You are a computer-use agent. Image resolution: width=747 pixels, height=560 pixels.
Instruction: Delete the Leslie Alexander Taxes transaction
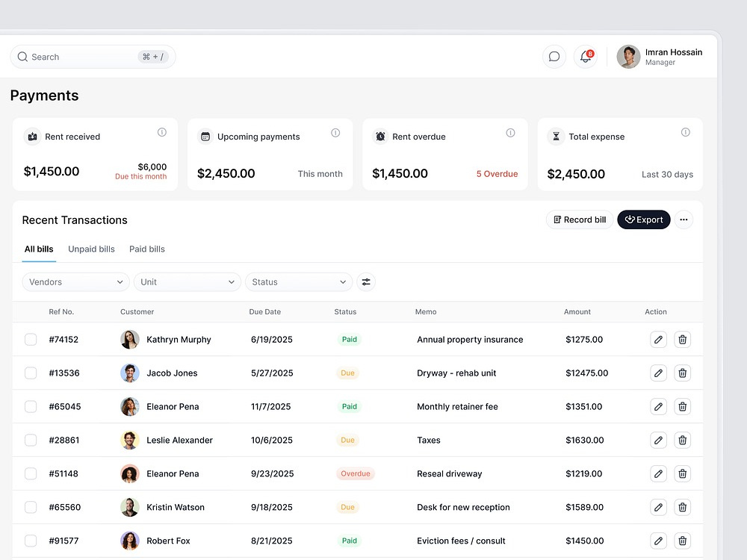682,440
